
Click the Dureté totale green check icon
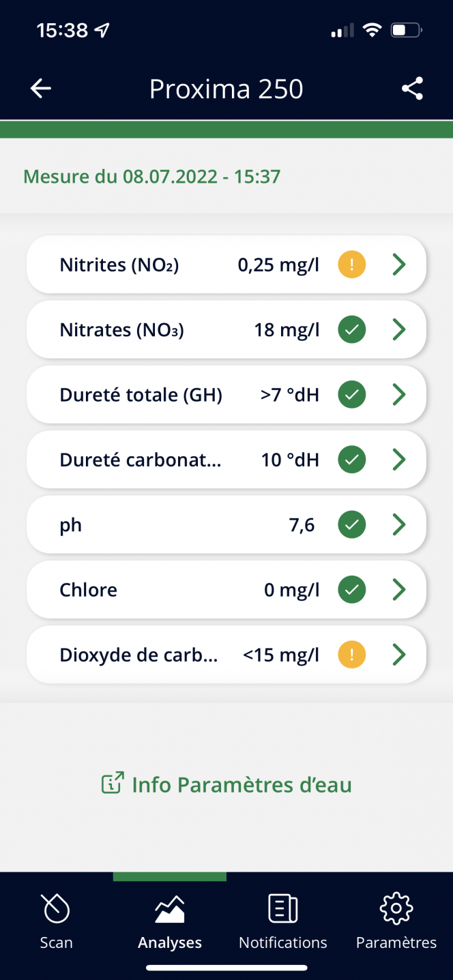point(352,395)
